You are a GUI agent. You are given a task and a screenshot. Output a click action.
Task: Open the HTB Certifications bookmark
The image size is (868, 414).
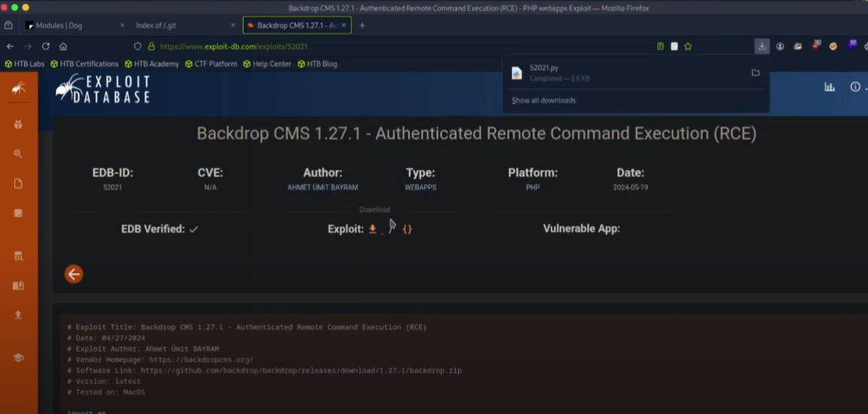[84, 64]
